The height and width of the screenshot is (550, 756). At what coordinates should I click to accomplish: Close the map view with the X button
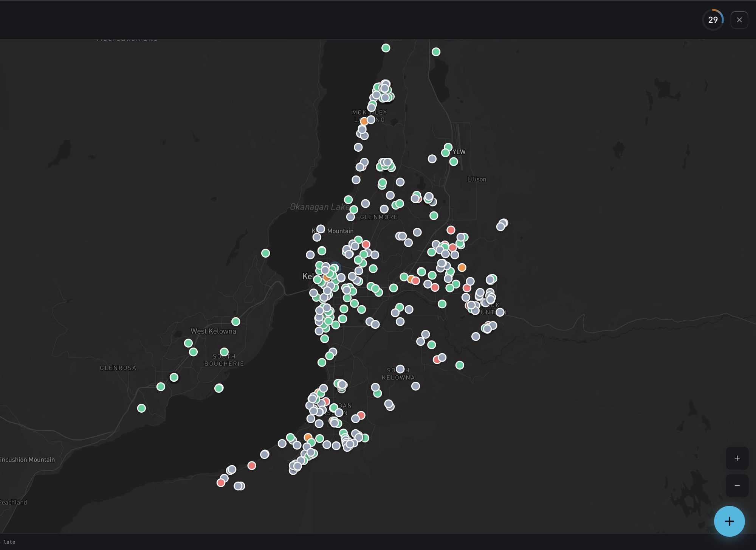tap(739, 20)
